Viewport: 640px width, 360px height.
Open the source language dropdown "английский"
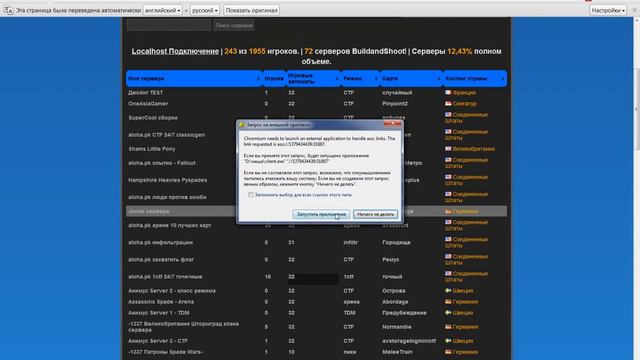pyautogui.click(x=162, y=10)
